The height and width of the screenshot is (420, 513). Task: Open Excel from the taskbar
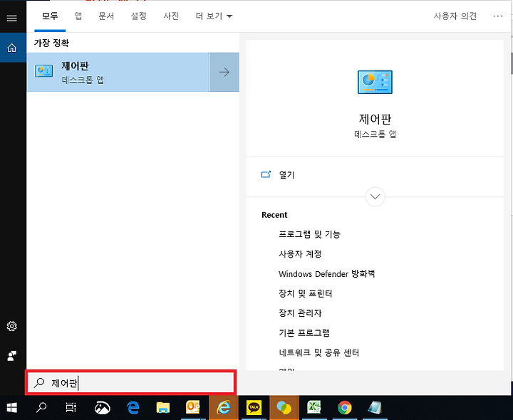(x=314, y=408)
